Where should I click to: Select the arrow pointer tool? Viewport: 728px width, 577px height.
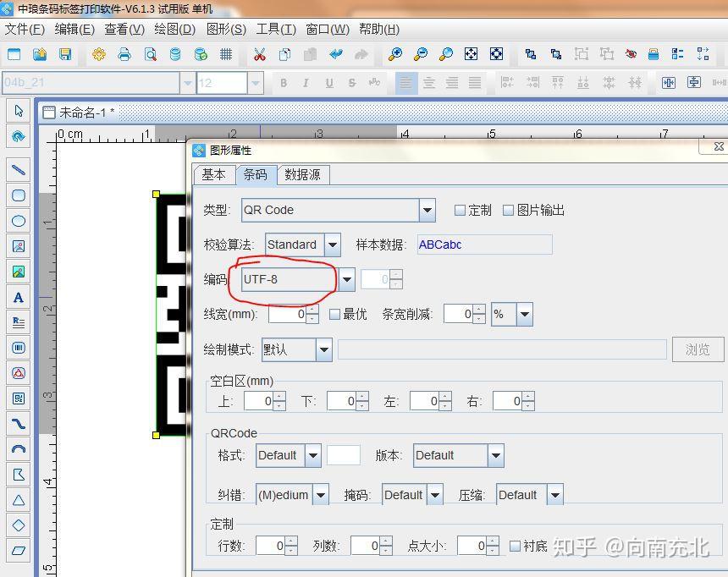(x=19, y=111)
